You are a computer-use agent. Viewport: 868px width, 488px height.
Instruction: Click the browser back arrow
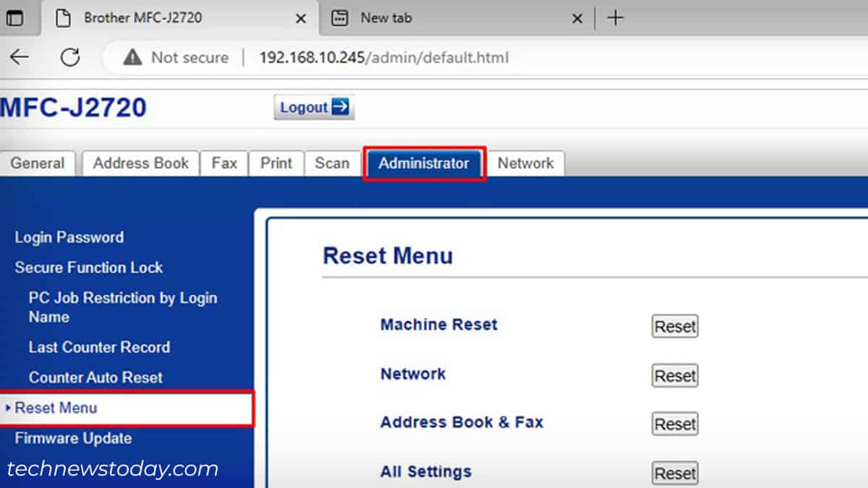tap(19, 57)
